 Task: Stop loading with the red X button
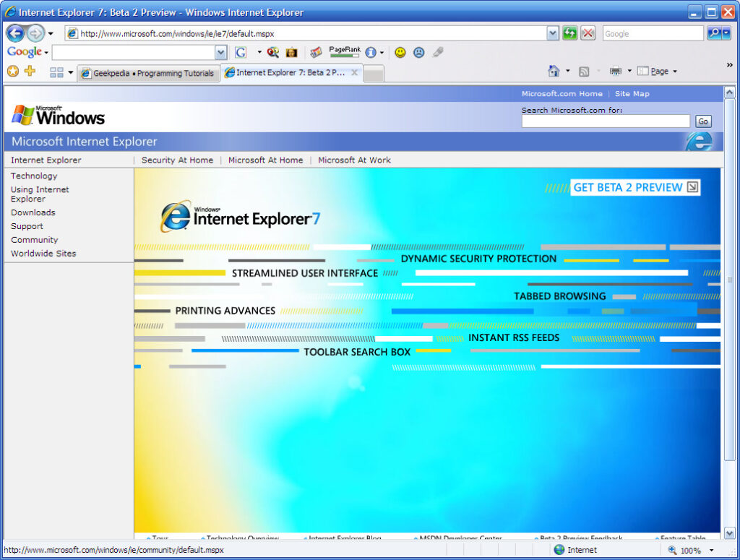588,33
